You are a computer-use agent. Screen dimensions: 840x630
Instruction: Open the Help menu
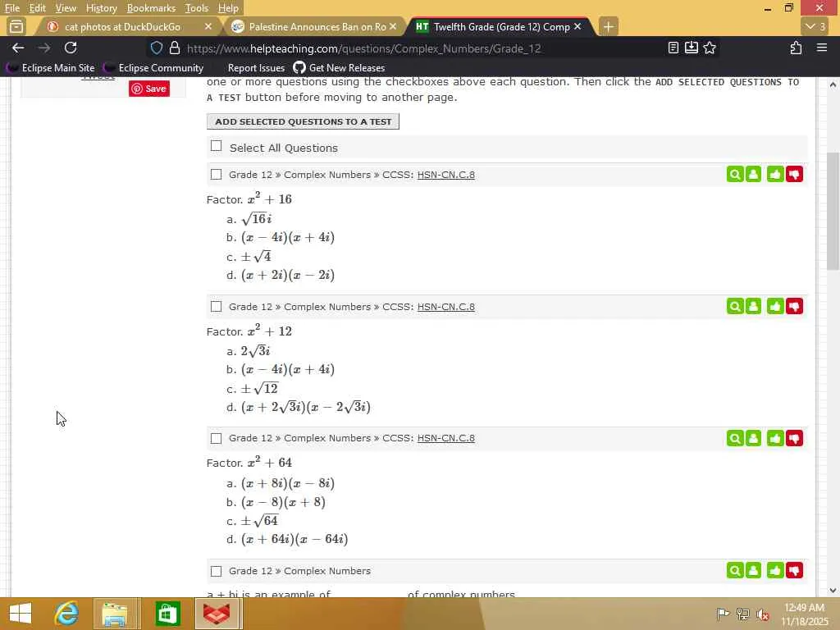tap(228, 8)
